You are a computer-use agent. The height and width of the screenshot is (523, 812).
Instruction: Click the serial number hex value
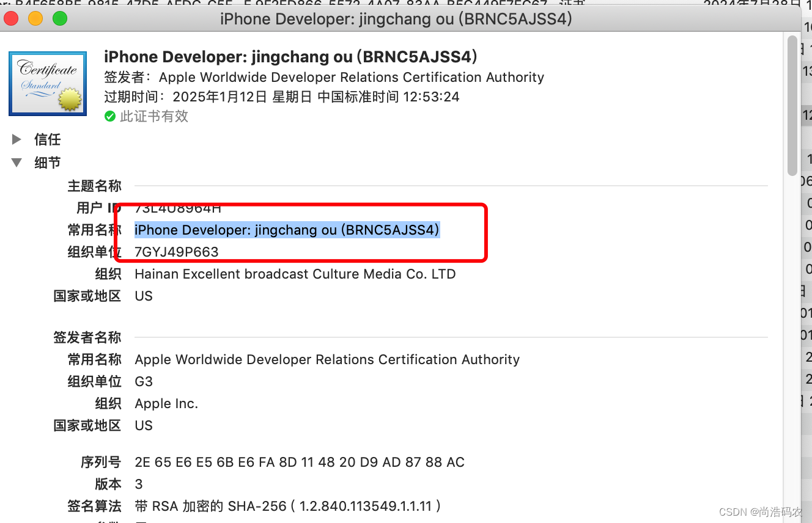[299, 463]
